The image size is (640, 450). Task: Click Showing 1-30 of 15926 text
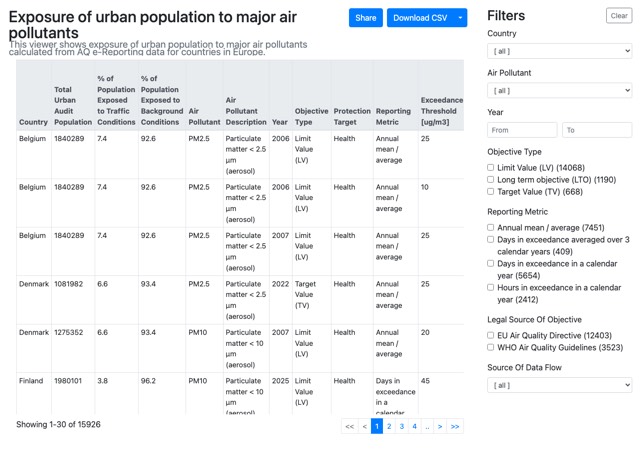(58, 424)
